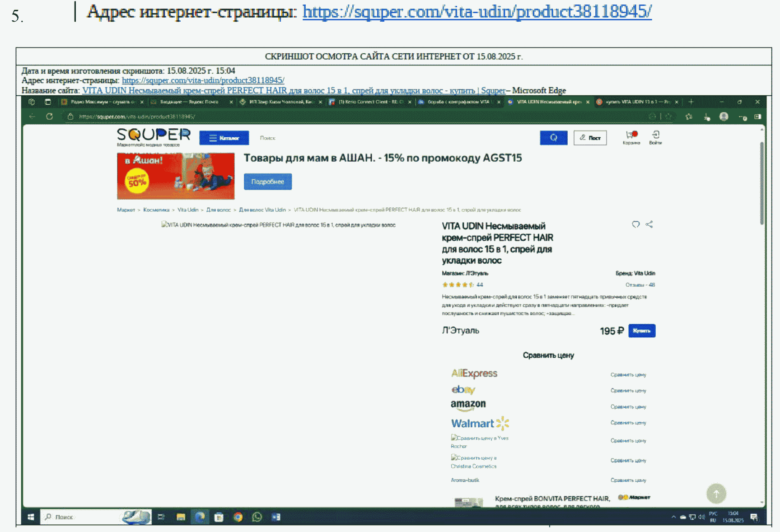Image resolution: width=780 pixels, height=532 pixels.
Task: Compare price on Walmart row
Action: pyautogui.click(x=628, y=423)
